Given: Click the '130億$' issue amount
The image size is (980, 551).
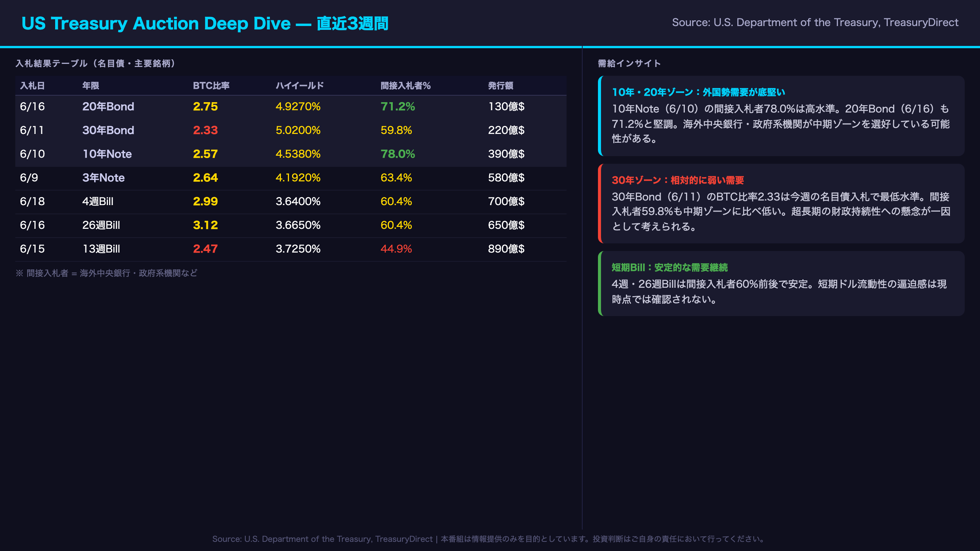Looking at the screenshot, I should [x=506, y=106].
